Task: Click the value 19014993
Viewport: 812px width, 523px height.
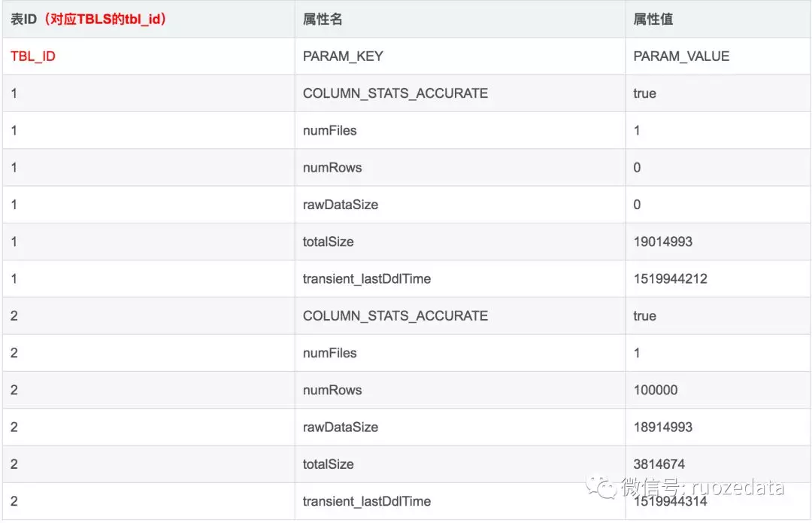Action: click(663, 242)
